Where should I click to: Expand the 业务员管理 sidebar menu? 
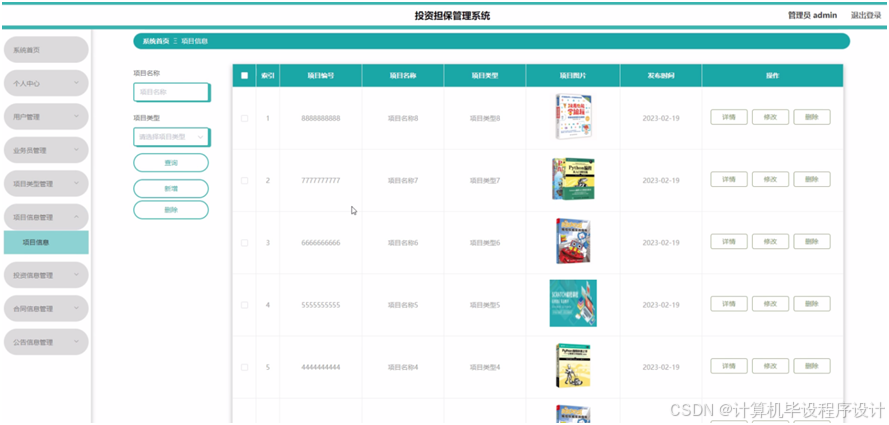tap(46, 150)
